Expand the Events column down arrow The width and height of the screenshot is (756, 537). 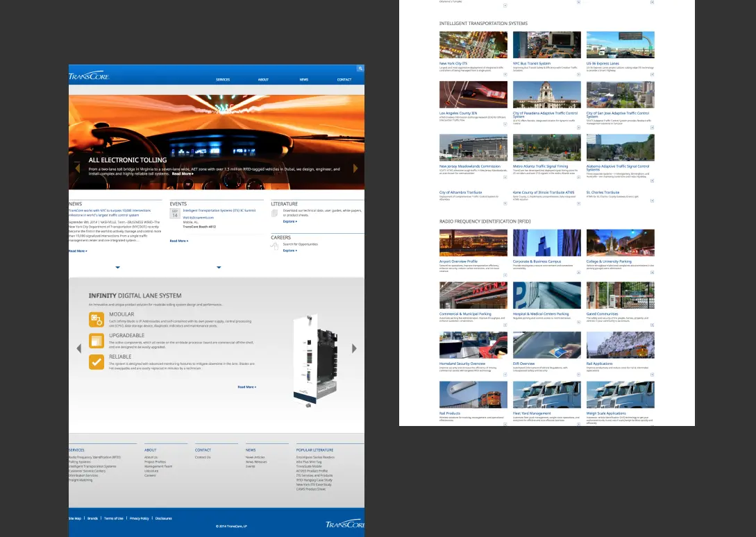coord(219,267)
